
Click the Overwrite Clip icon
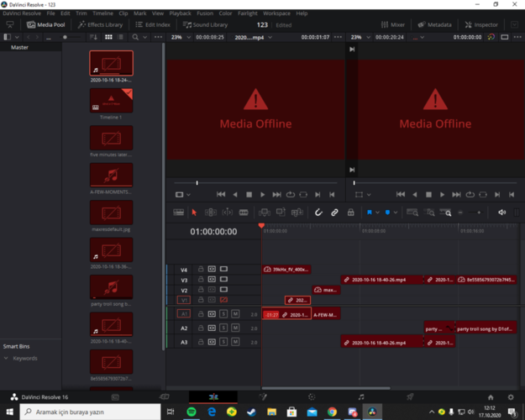click(x=281, y=212)
